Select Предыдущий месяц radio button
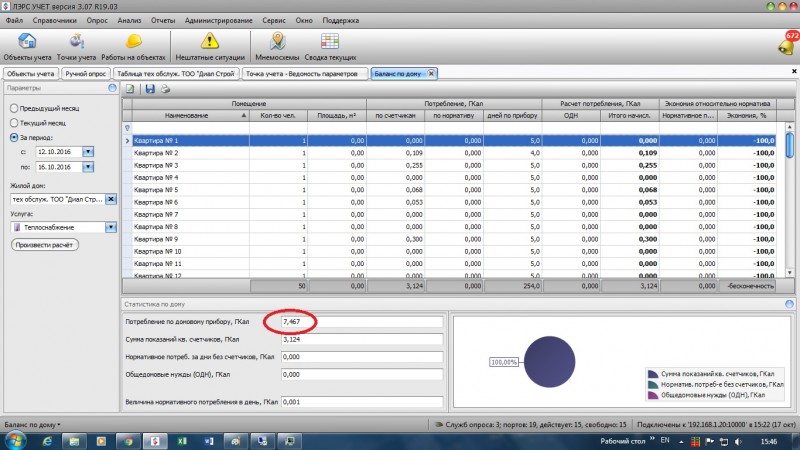Image resolution: width=800 pixels, height=450 pixels. pos(14,108)
